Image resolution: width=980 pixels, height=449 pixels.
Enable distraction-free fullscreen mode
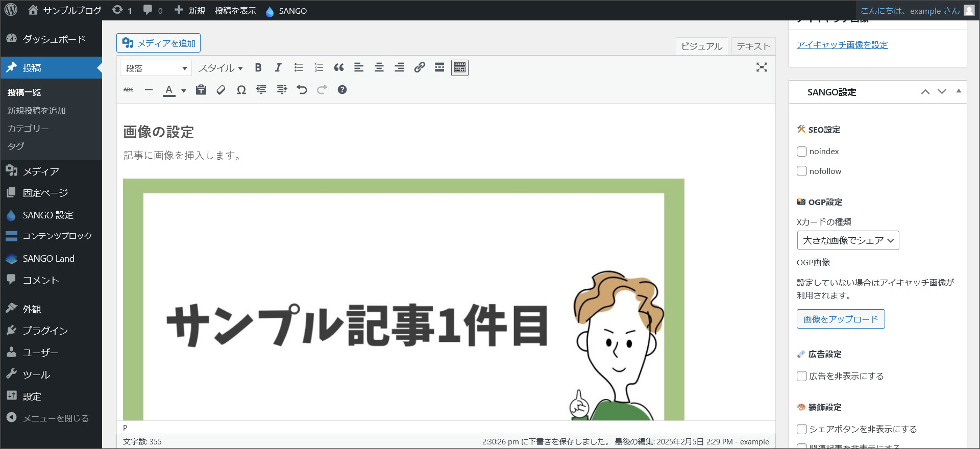tap(762, 67)
